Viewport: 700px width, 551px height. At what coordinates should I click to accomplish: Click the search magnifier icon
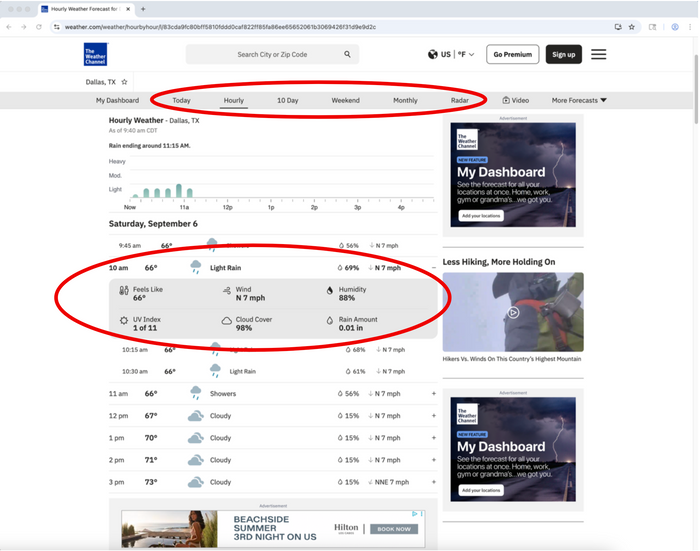coord(347,54)
